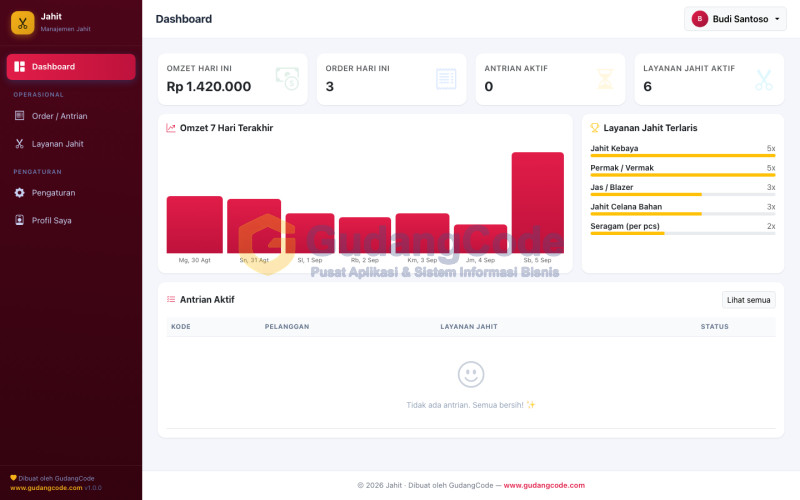
Task: Click the money icon on Omzet Hari Ini card
Action: pyautogui.click(x=287, y=79)
